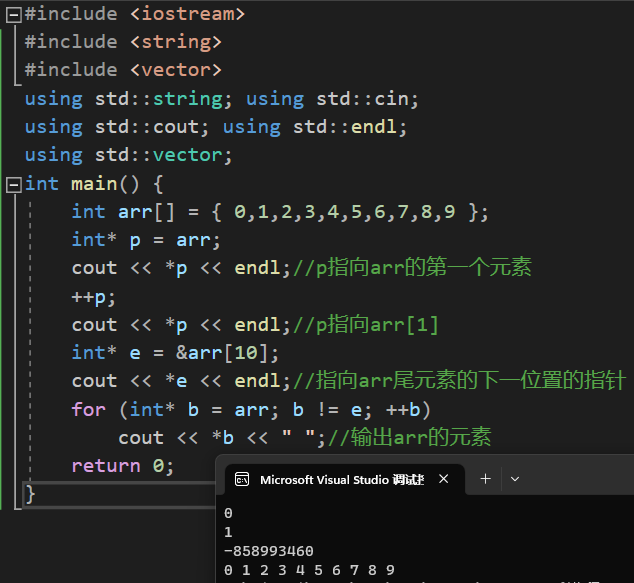634x583 pixels.
Task: Click the "-858993460" console output value
Action: (x=268, y=551)
